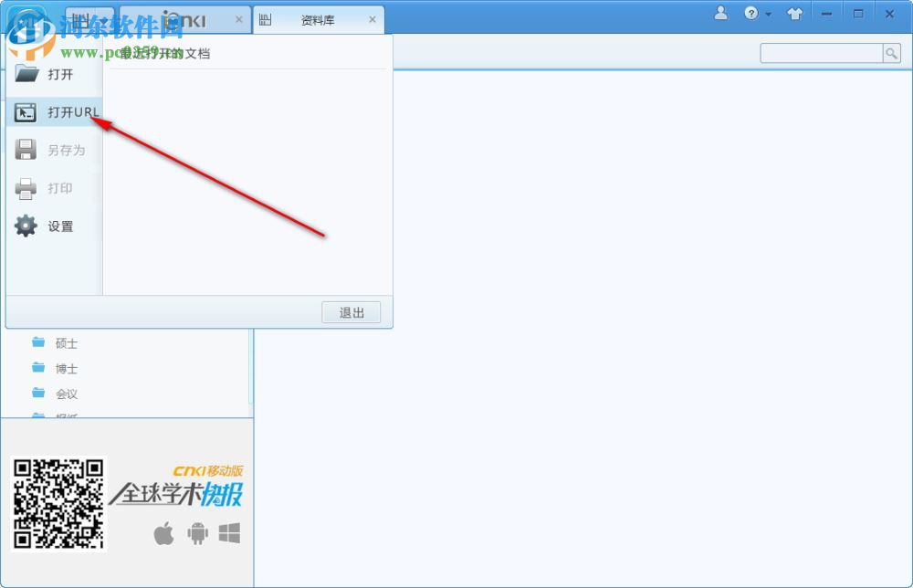Click the Apple platform icon in sidebar
This screenshot has width=913, height=588.
165,534
